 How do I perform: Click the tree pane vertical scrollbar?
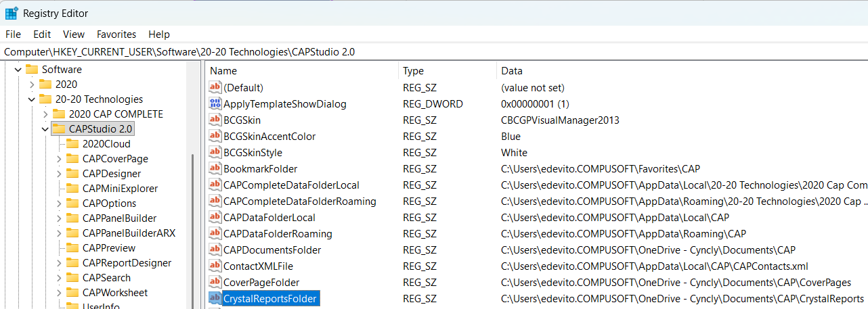[192, 230]
